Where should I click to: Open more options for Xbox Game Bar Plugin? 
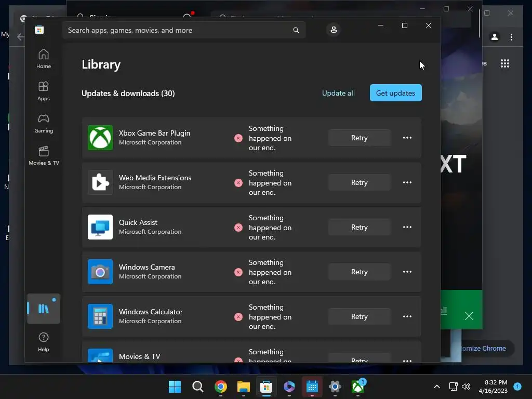point(407,138)
